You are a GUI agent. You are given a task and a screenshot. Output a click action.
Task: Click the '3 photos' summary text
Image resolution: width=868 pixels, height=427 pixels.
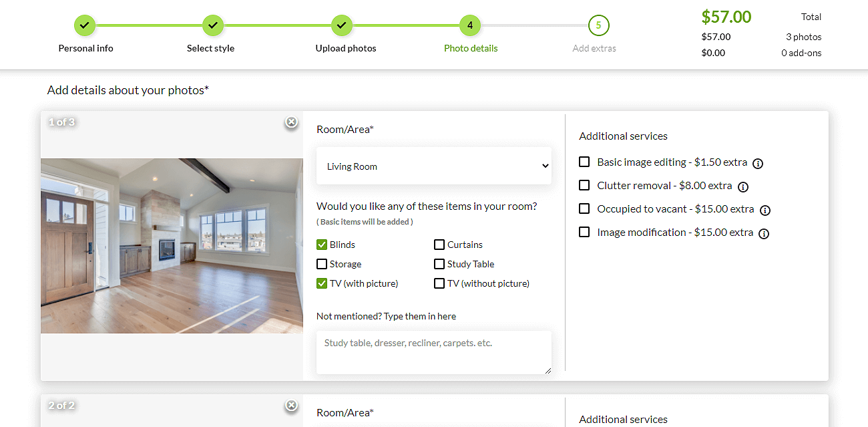point(803,37)
